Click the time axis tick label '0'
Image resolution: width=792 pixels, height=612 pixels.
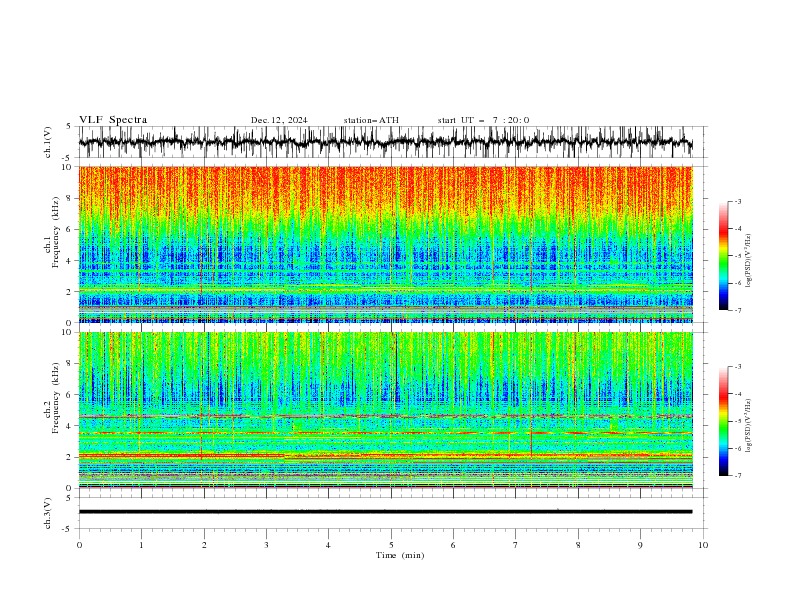pos(79,545)
